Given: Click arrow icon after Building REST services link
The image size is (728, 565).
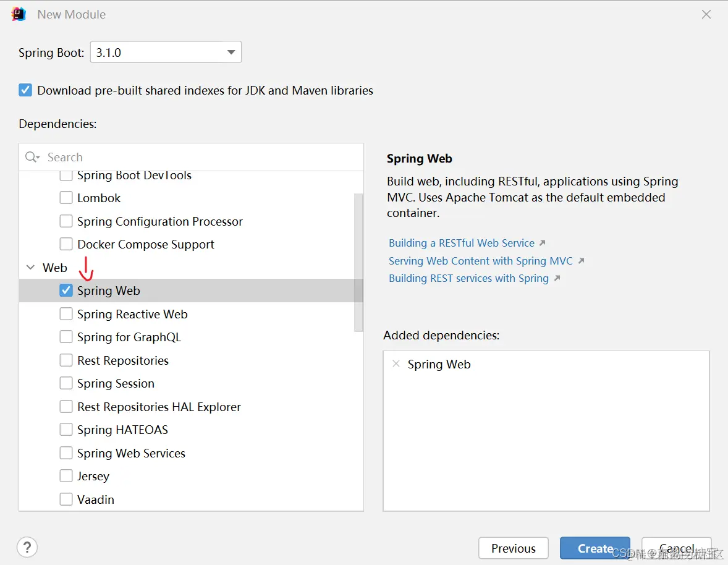Looking at the screenshot, I should [x=557, y=278].
